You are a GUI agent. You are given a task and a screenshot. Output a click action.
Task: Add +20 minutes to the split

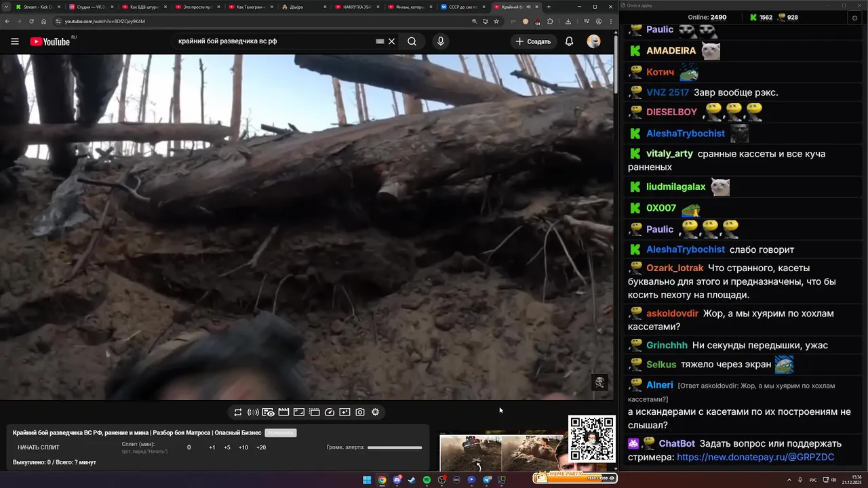point(261,447)
